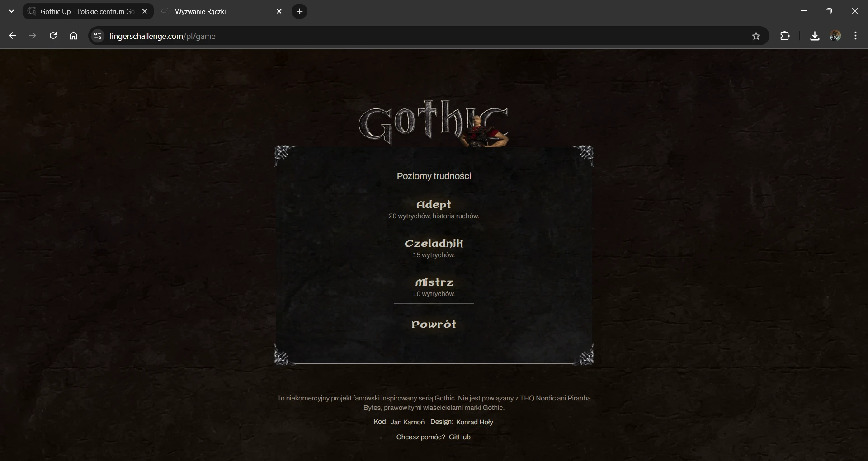This screenshot has width=868, height=461.
Task: Open the browser home page
Action: 73,36
